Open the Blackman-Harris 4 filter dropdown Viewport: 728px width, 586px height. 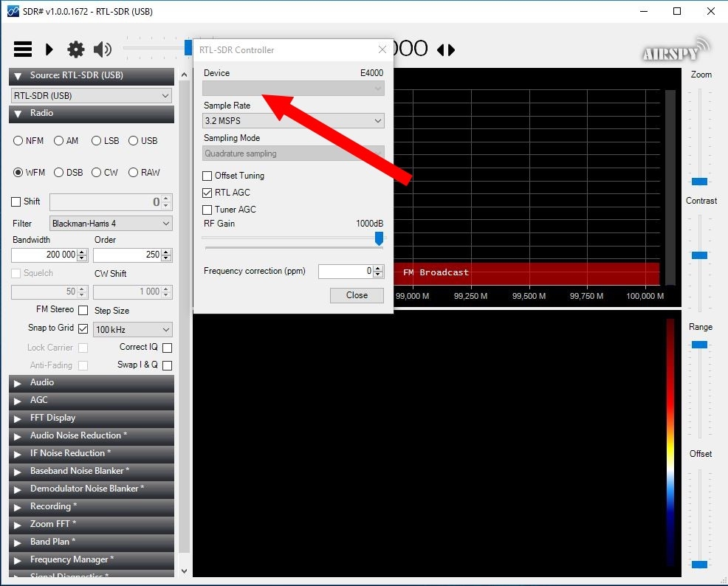pos(111,223)
